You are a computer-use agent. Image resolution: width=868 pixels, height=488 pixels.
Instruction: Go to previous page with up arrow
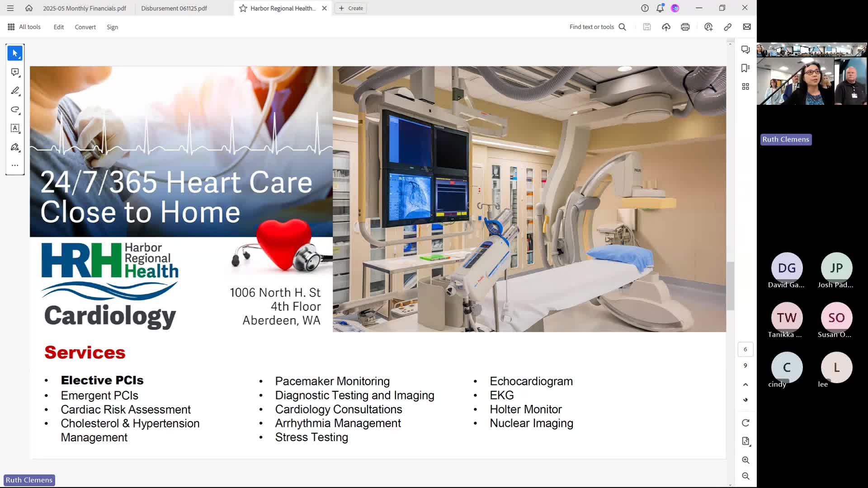745,385
